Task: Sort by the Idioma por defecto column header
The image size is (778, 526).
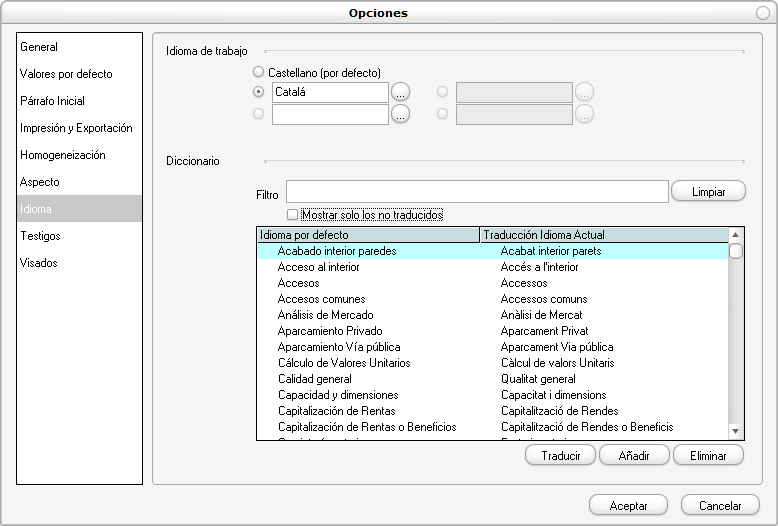Action: click(368, 235)
